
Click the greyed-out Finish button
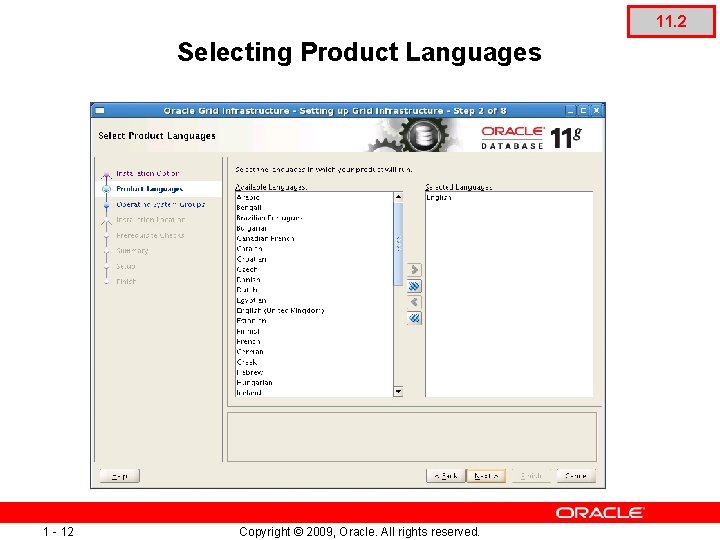531,476
